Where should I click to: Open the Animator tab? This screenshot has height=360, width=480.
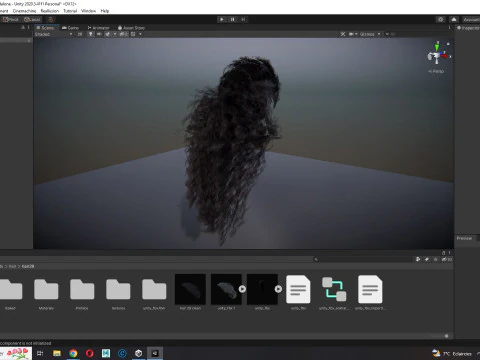98,28
